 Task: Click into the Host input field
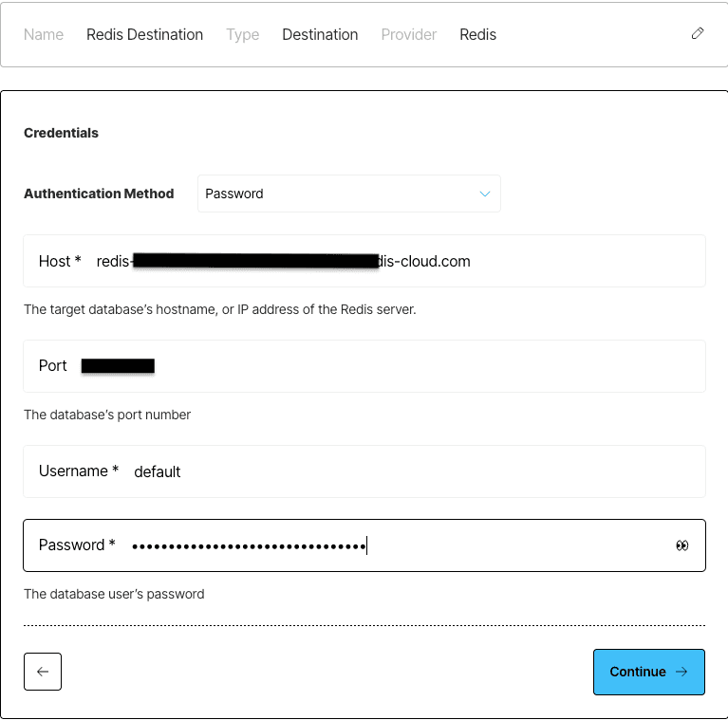tap(364, 261)
